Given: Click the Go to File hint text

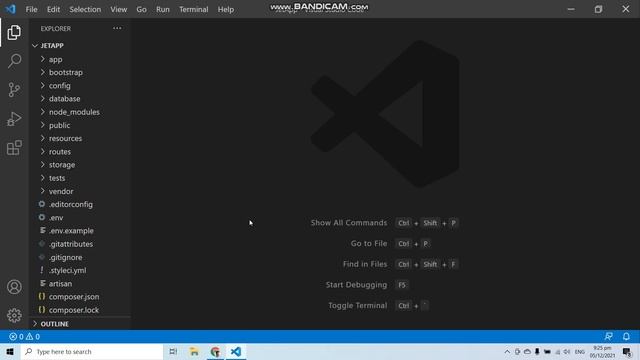Looking at the screenshot, I should point(369,244).
